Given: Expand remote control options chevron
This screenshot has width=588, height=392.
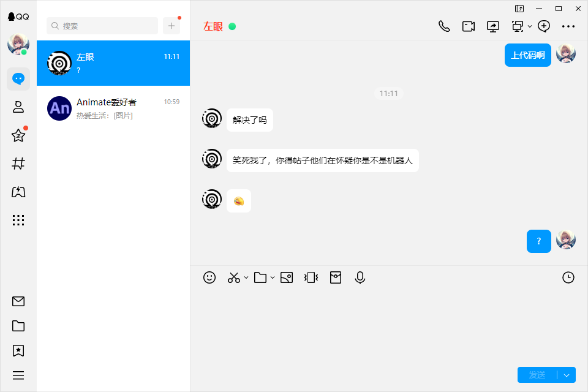Looking at the screenshot, I should point(529,26).
